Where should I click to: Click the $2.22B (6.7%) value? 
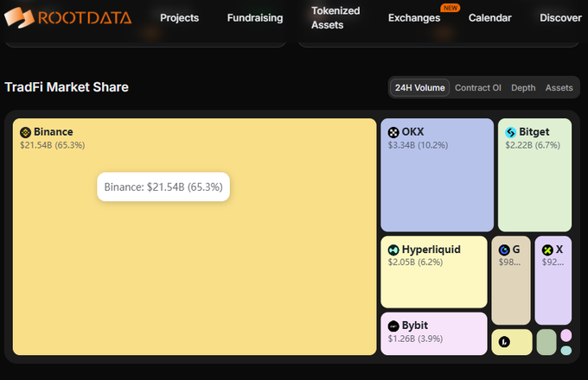(533, 145)
